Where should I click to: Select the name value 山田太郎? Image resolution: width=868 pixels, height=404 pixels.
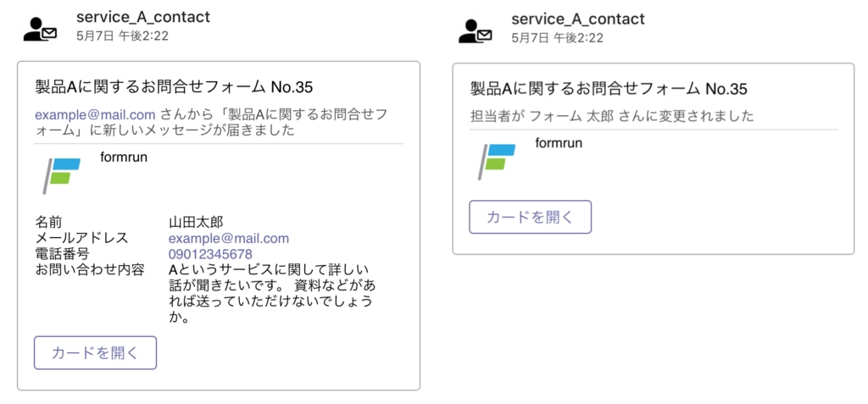click(196, 222)
